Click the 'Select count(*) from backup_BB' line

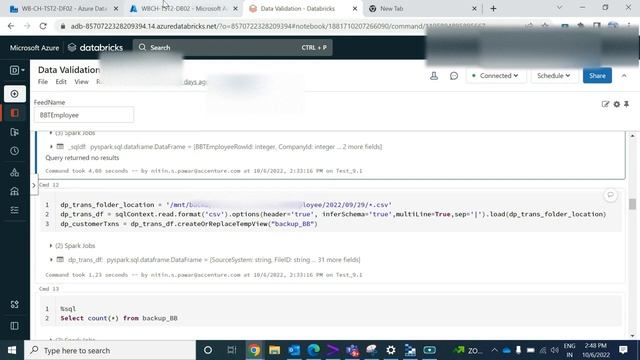(119, 318)
